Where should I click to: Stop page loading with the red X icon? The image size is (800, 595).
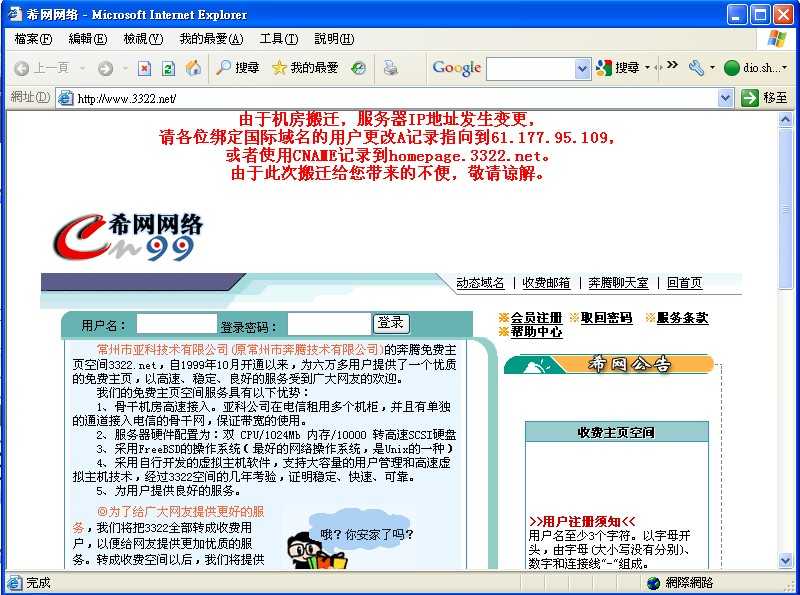144,68
